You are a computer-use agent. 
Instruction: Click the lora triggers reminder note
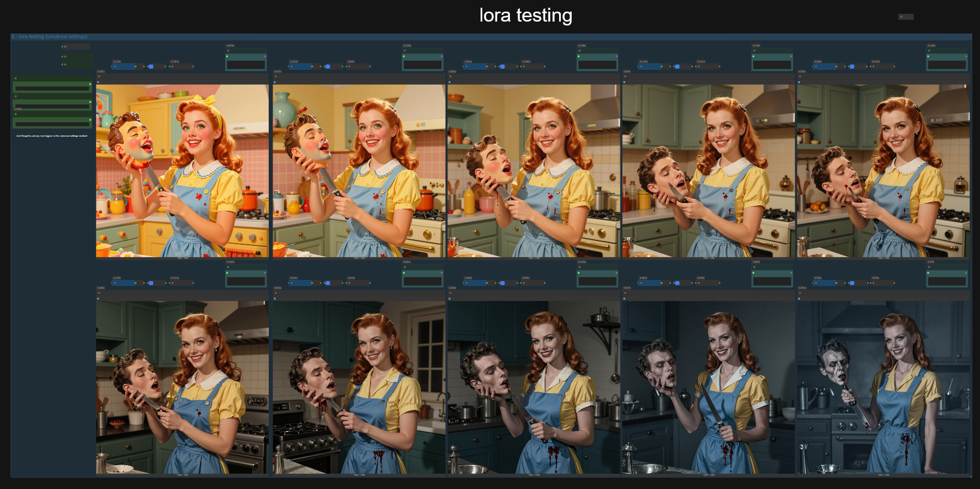point(52,136)
